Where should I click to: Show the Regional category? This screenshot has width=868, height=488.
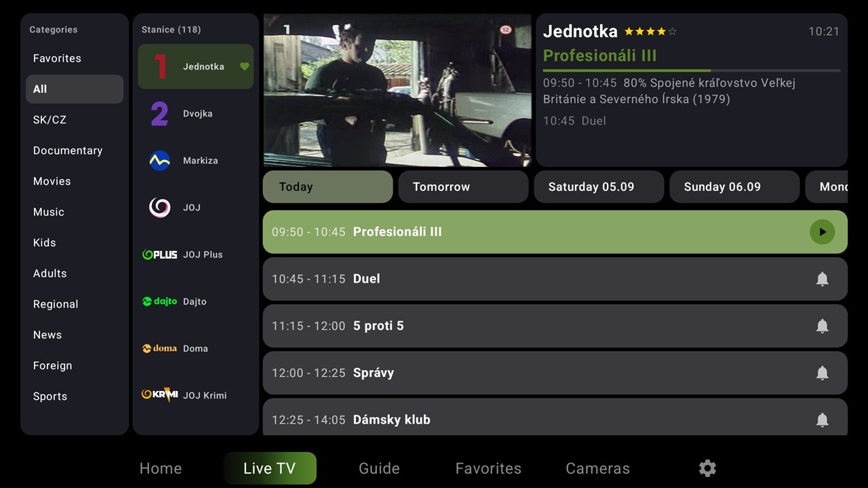pyautogui.click(x=75, y=304)
